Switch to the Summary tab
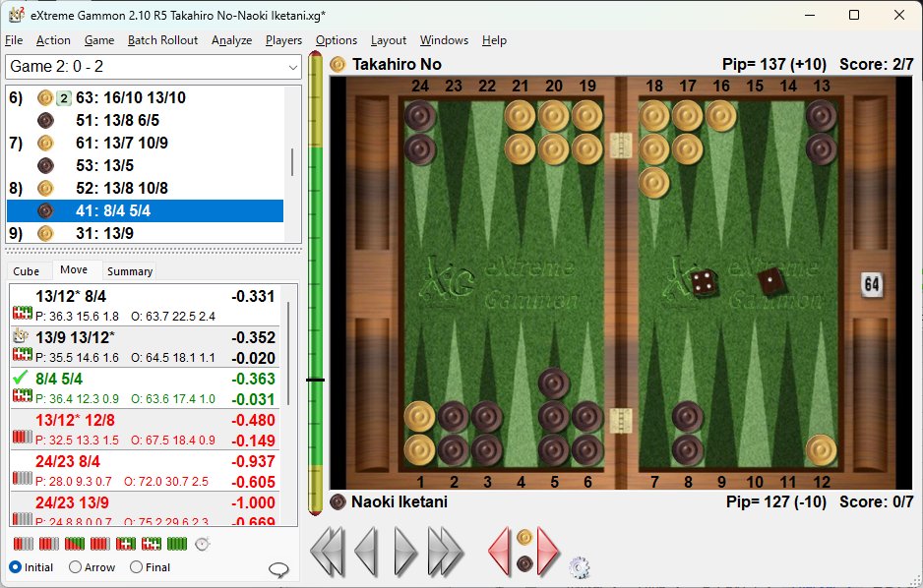 pos(130,271)
